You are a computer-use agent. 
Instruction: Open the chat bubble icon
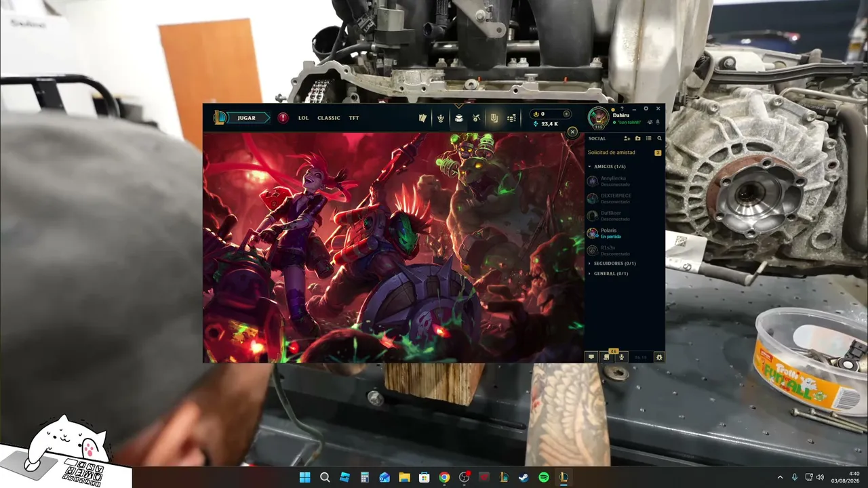(591, 357)
